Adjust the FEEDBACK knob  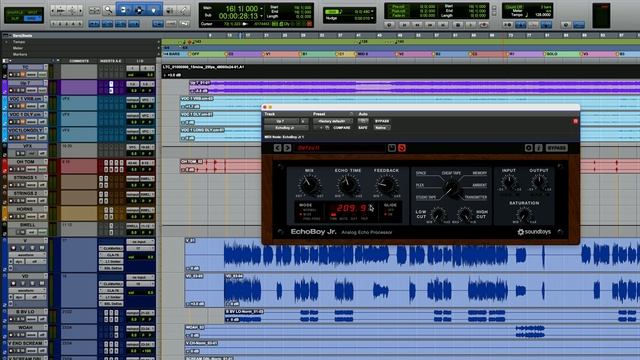pyautogui.click(x=386, y=185)
